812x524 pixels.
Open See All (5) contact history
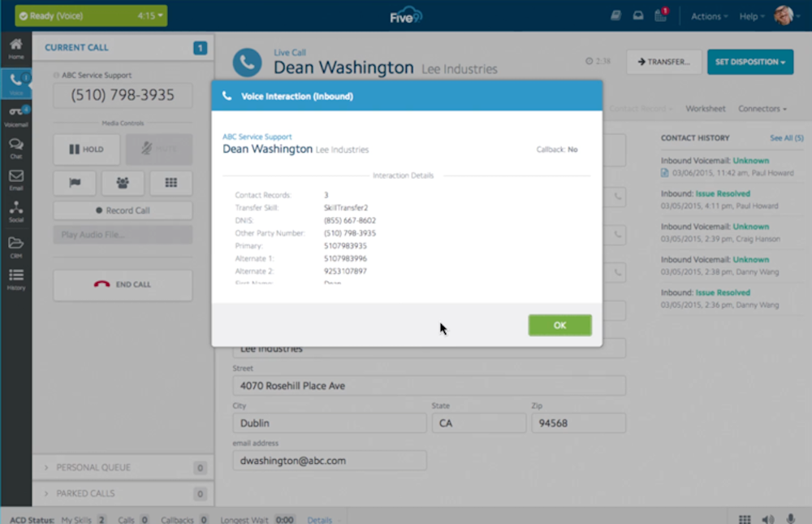click(786, 138)
